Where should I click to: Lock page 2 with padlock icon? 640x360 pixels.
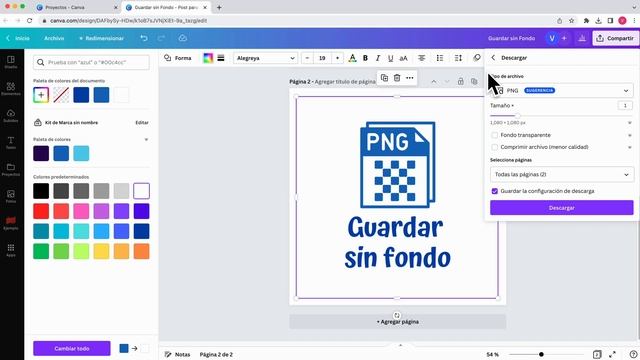pos(460,81)
